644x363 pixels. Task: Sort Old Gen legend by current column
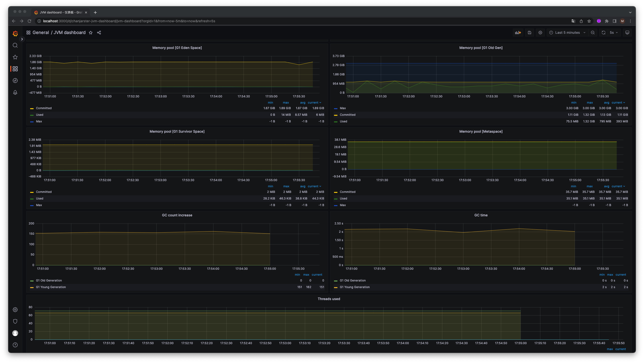tap(618, 103)
